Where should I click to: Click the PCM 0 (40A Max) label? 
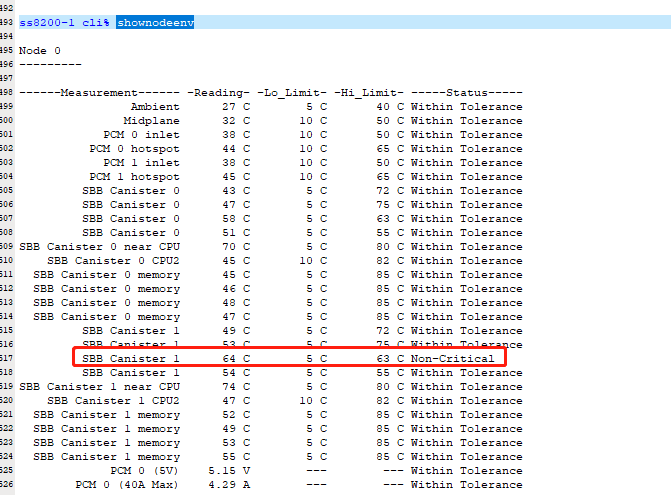(127, 485)
